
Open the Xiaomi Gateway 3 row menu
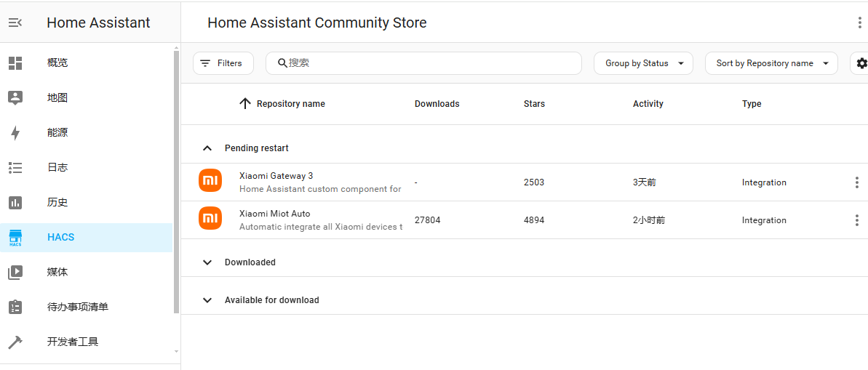(856, 182)
